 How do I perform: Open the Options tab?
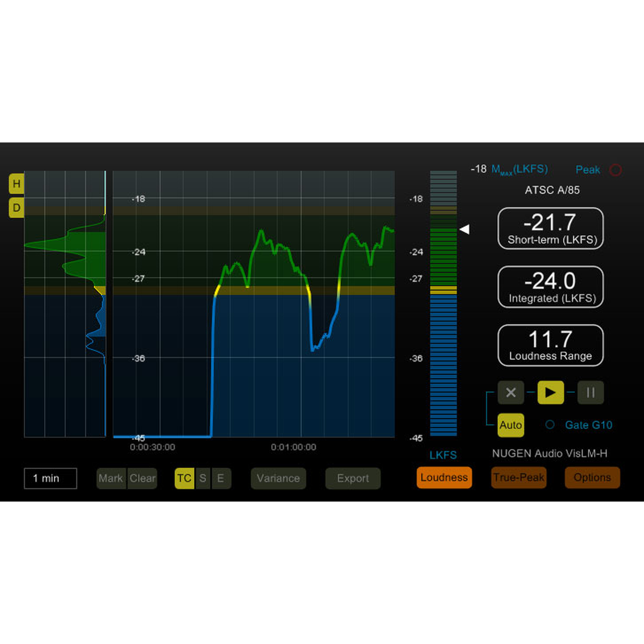pos(592,477)
